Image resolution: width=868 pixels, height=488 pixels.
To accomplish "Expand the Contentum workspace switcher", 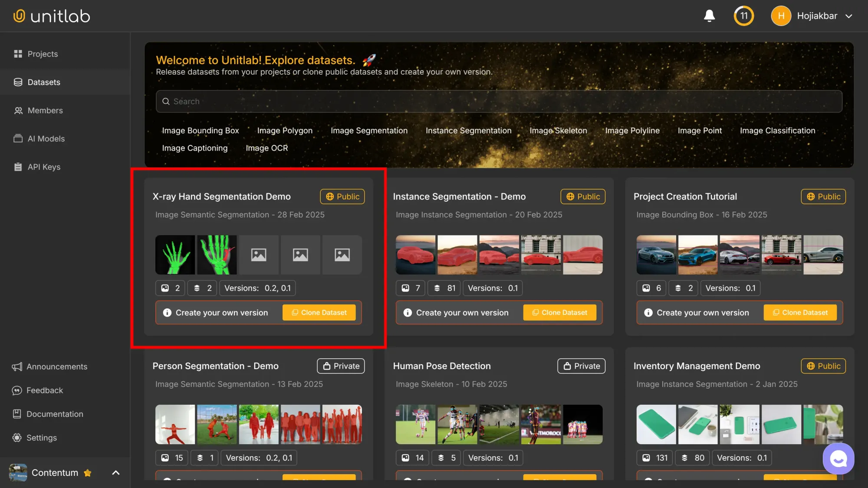I will 115,473.
